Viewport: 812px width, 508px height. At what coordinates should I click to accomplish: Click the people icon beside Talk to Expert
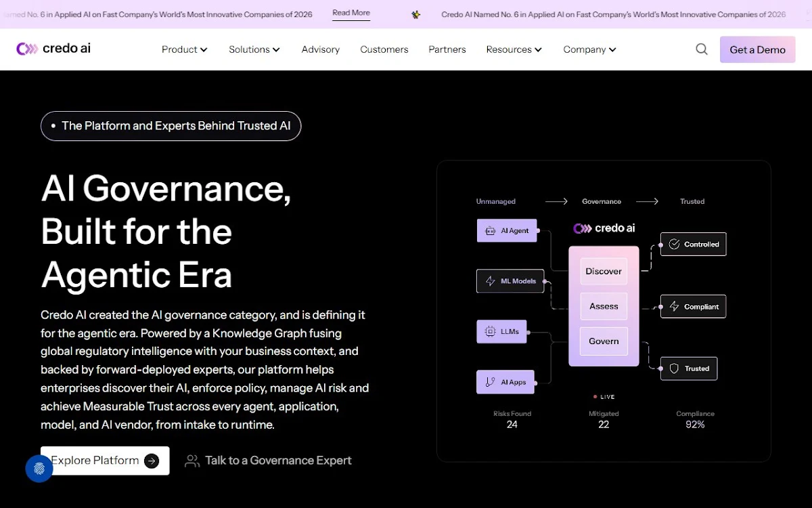[192, 461]
